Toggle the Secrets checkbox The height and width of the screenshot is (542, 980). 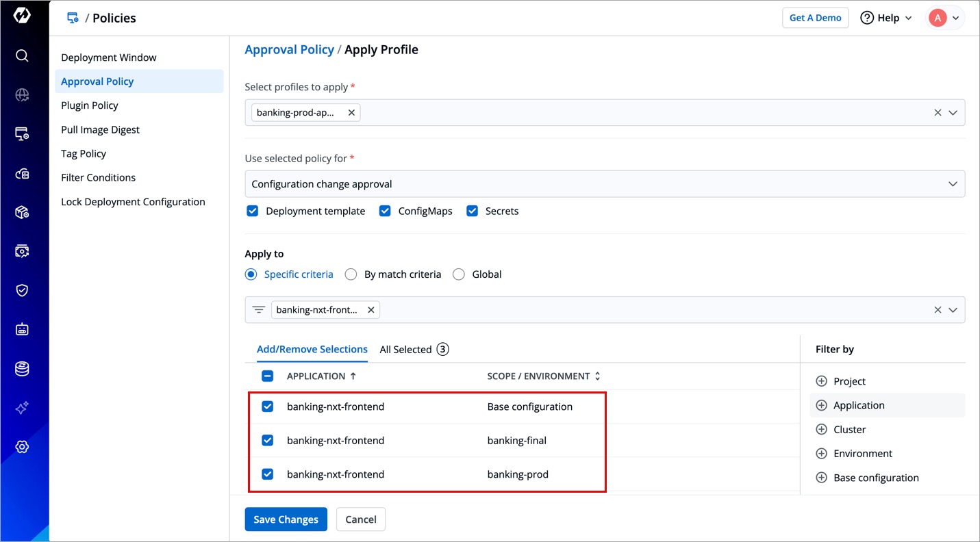click(x=472, y=211)
